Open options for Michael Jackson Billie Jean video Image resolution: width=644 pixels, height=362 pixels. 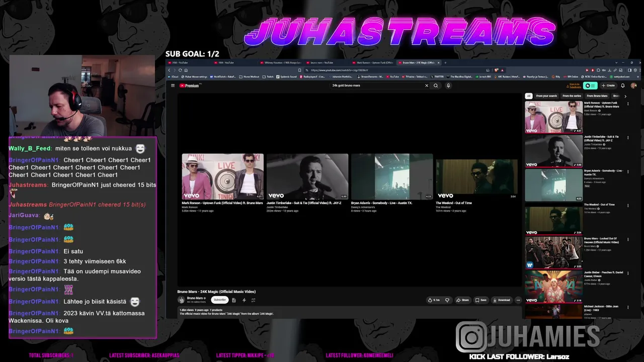(628, 307)
